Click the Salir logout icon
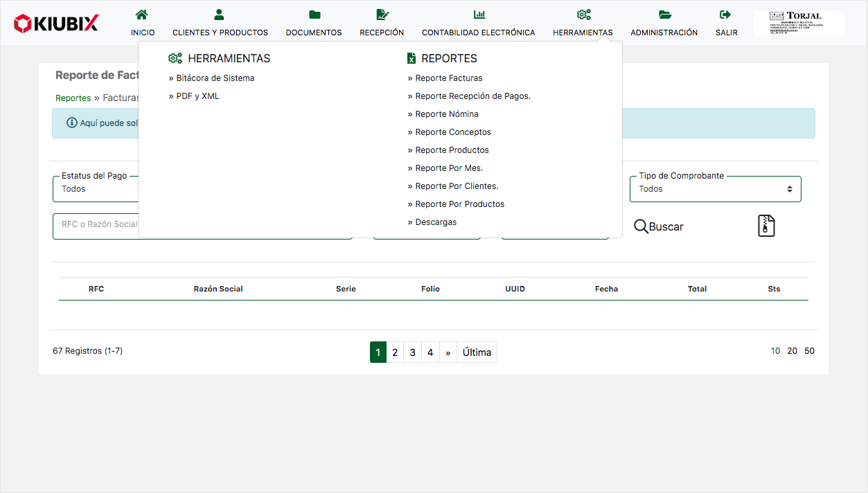This screenshot has height=493, width=868. [x=726, y=15]
